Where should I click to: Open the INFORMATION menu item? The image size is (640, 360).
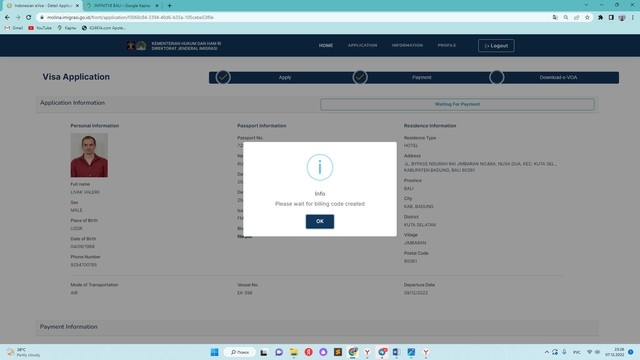(x=407, y=45)
